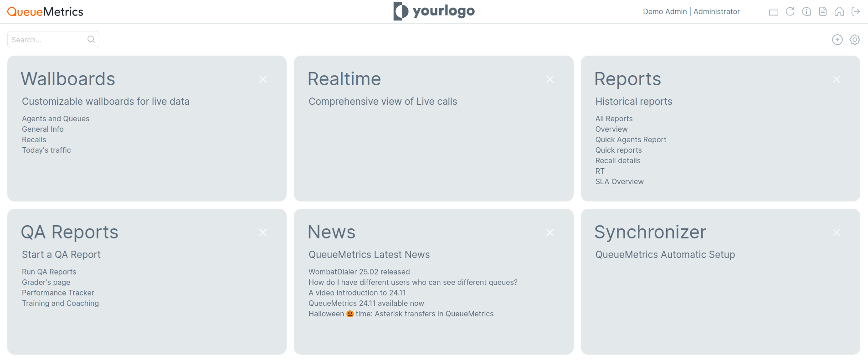This screenshot has height=361, width=868.
Task: Click the QueueMetrics logo
Action: coord(45,12)
